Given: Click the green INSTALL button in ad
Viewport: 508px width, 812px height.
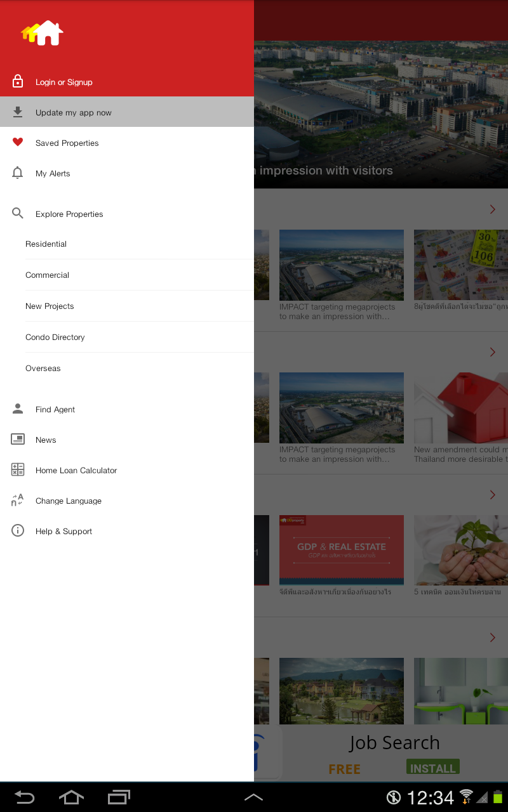Looking at the screenshot, I should [x=433, y=767].
